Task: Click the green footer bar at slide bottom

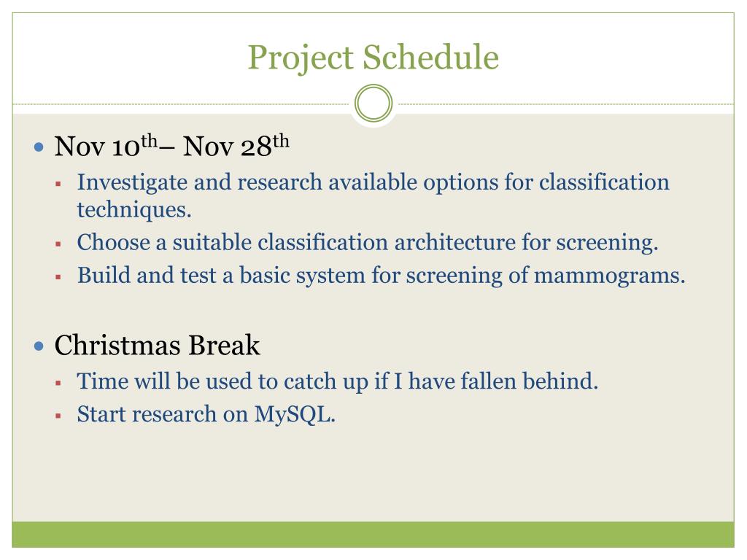Action: 373,534
